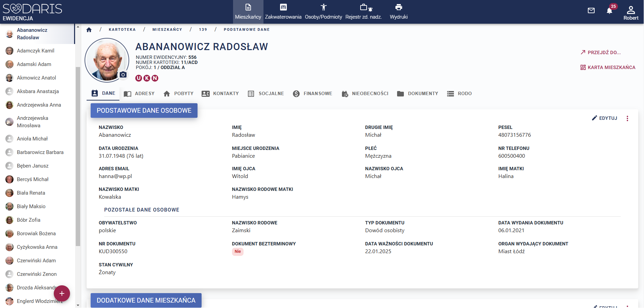644x308 pixels.
Task: Click the resident list scrollbar down arrow
Action: (x=78, y=305)
